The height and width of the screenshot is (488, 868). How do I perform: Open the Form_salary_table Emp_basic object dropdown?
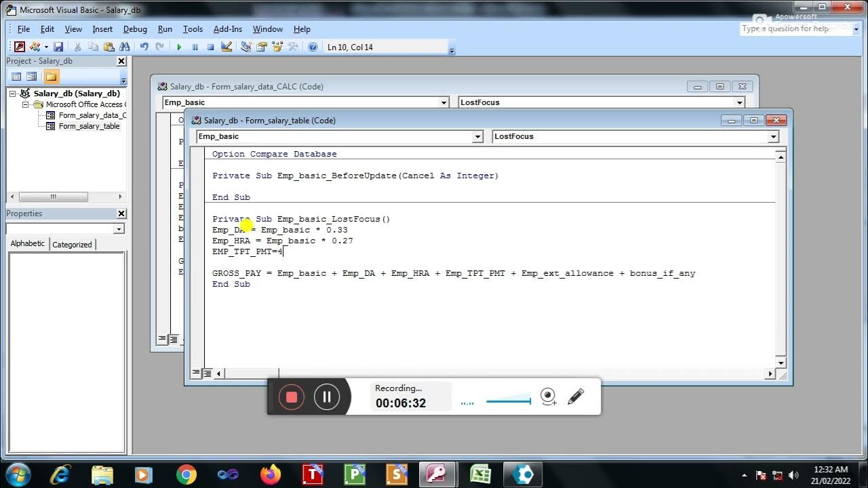coord(477,136)
